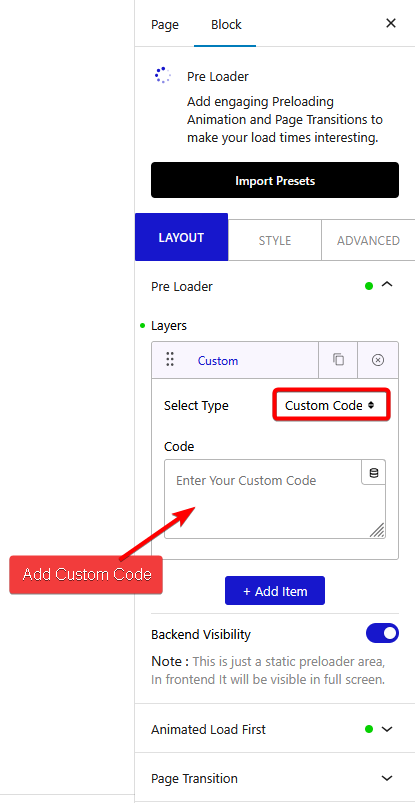Click the Import Presets button
The width and height of the screenshot is (415, 803).
275,180
